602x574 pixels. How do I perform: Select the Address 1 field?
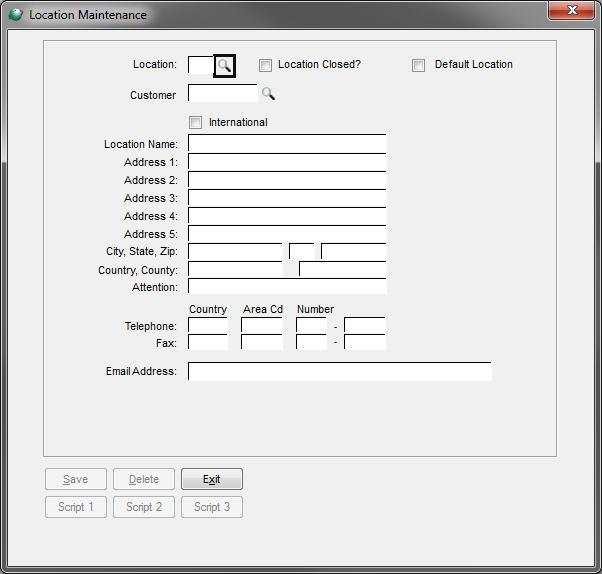point(287,162)
